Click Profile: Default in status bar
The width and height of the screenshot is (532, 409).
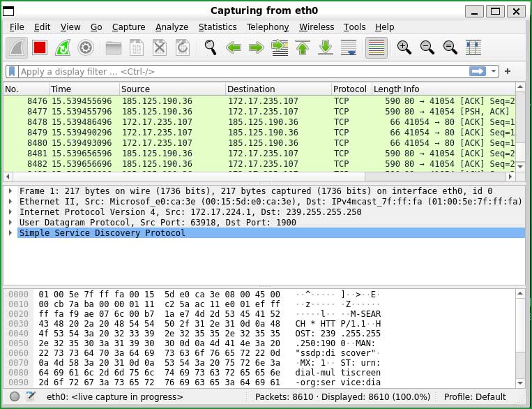coord(475,396)
